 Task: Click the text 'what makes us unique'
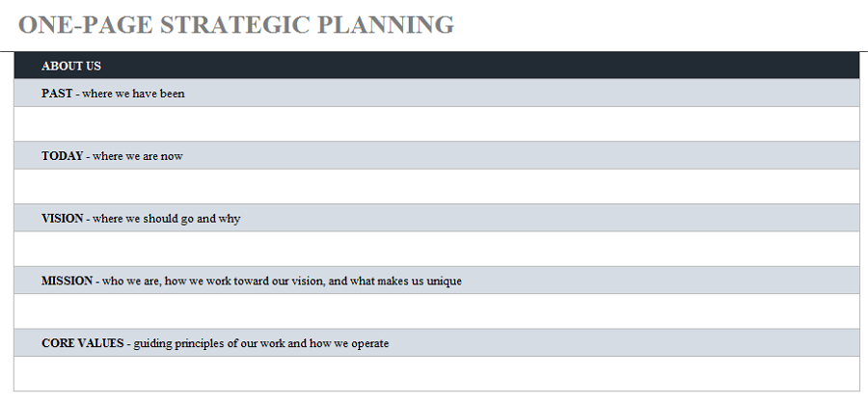(406, 282)
